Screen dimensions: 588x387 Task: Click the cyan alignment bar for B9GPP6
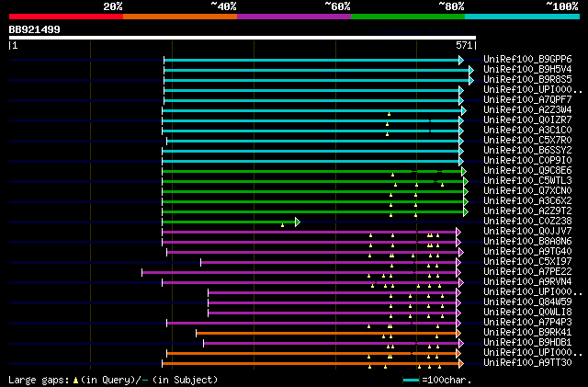311,60
